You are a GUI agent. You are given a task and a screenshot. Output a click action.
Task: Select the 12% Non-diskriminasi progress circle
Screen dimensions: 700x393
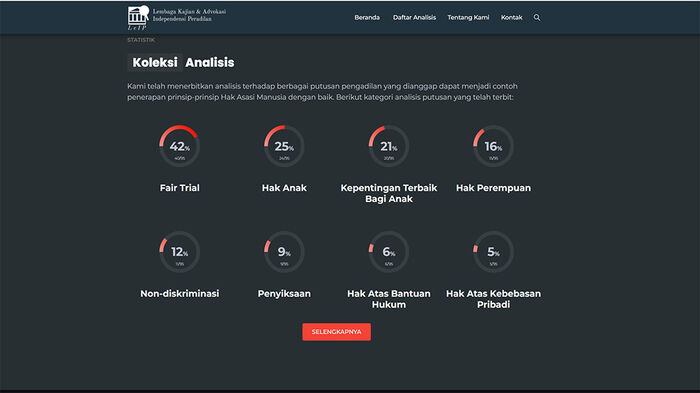[179, 252]
